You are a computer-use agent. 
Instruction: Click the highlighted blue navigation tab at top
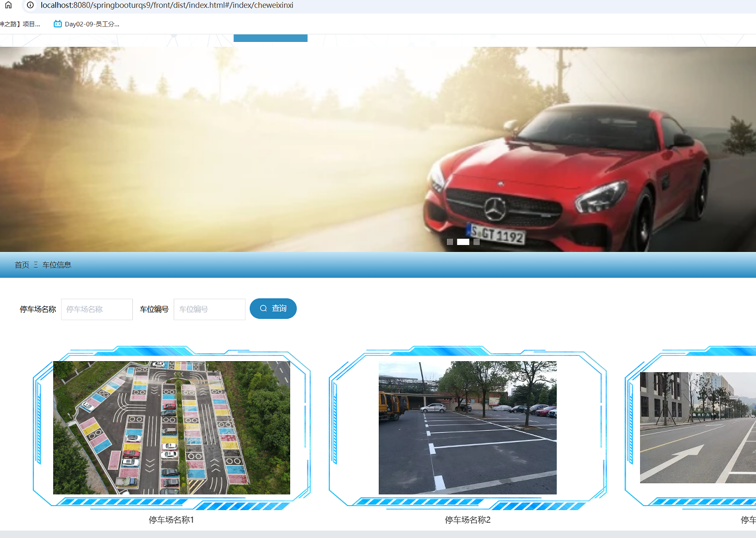coord(271,38)
